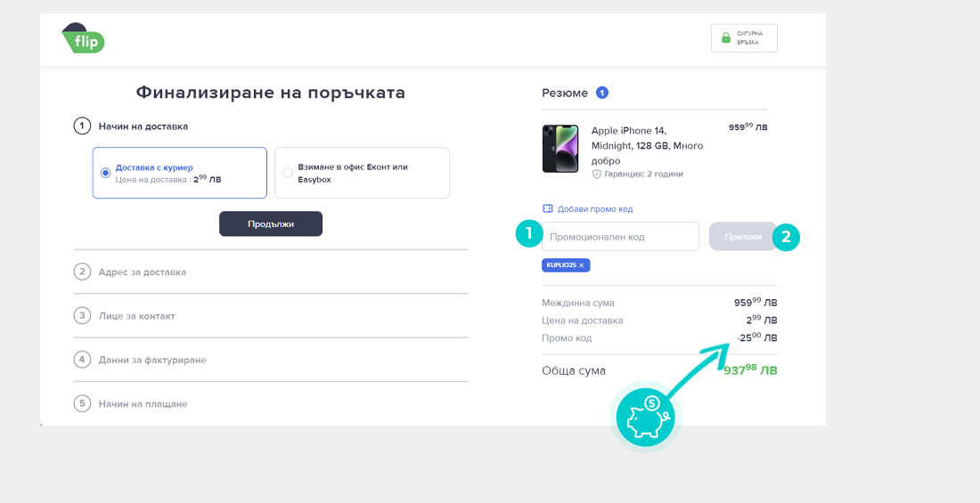
Task: Select Доставка с куриер radio option
Action: tap(105, 173)
